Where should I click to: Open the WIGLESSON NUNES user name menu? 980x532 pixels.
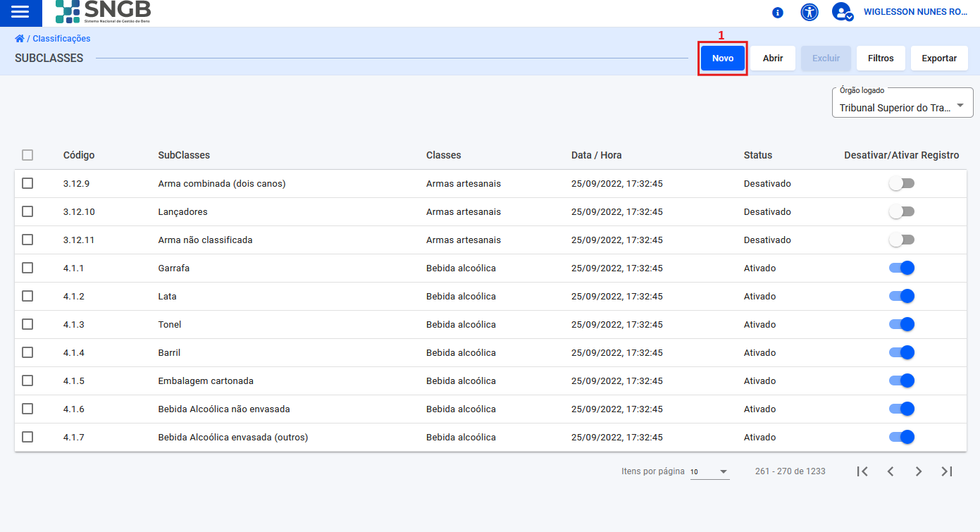pos(916,12)
